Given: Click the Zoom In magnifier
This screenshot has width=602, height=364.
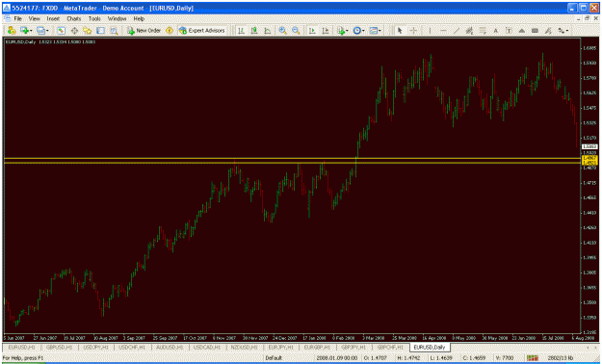Looking at the screenshot, I should click(x=283, y=31).
